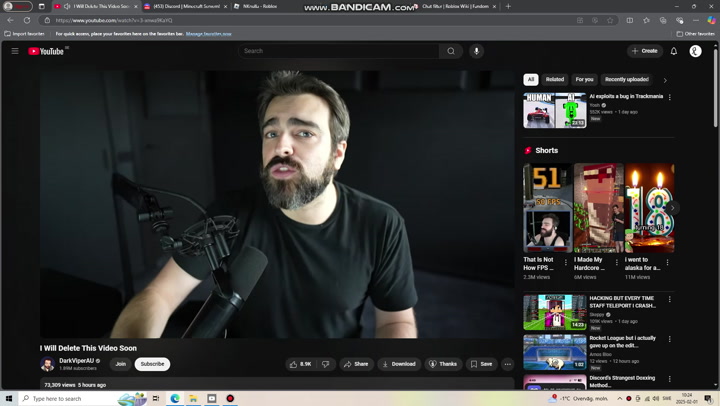Viewport: 720px width, 406px height.
Task: Open options for AI exploits Trackmania video
Action: (x=669, y=97)
